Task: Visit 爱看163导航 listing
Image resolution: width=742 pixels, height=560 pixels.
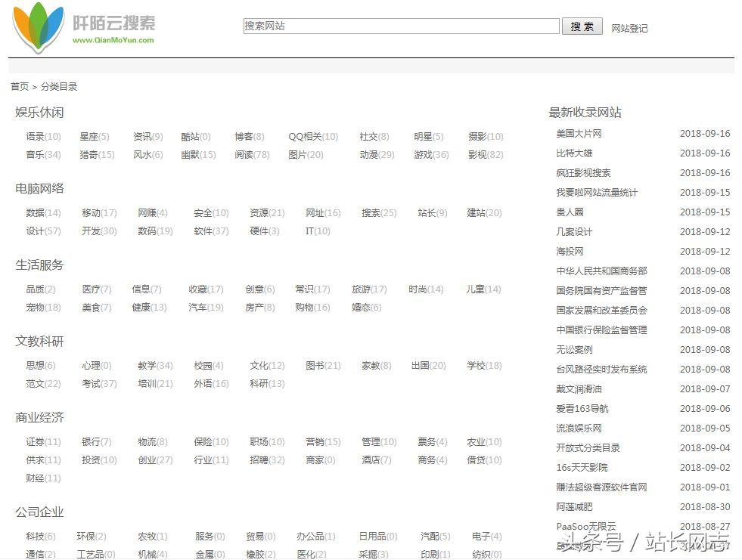Action: coord(582,409)
